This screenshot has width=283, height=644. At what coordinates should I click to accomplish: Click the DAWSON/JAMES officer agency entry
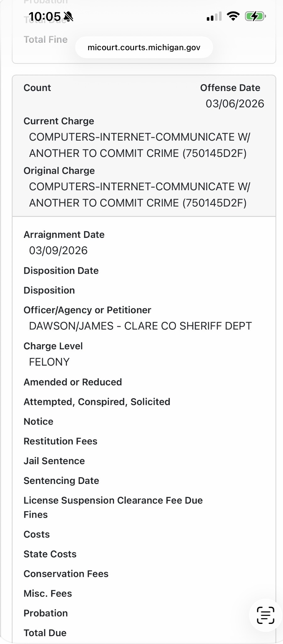pos(140,326)
